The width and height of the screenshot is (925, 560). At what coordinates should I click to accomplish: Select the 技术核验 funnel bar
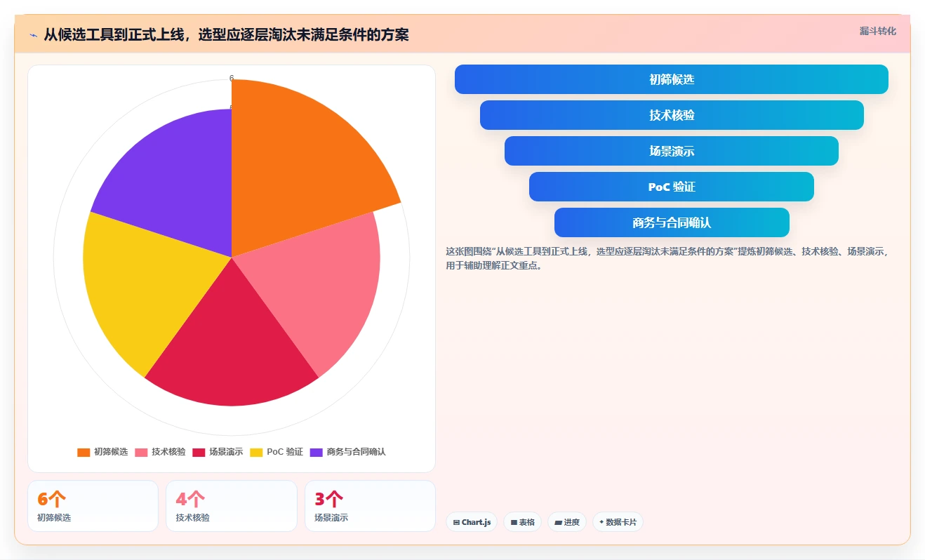(672, 115)
